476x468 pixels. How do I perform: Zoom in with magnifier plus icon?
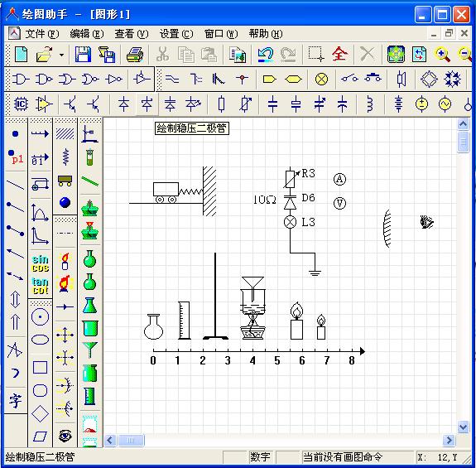[x=442, y=55]
